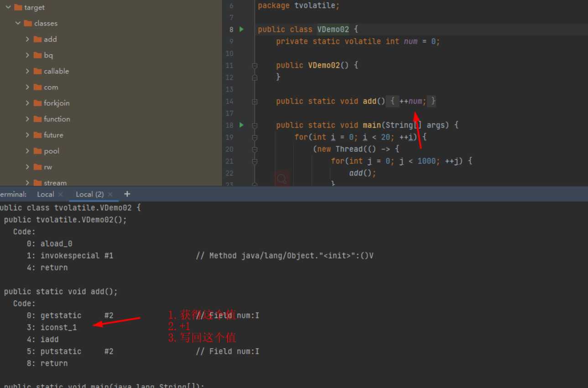Fold the inner for loop line 21
Viewport: 588px width, 388px height.
[x=255, y=161]
